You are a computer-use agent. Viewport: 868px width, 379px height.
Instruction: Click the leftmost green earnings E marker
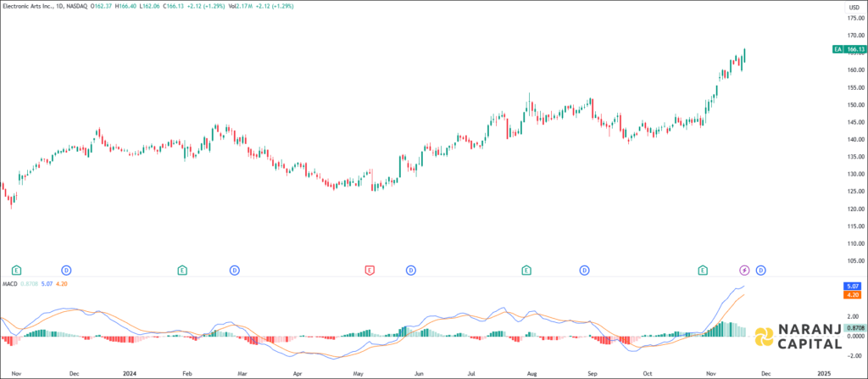click(16, 270)
